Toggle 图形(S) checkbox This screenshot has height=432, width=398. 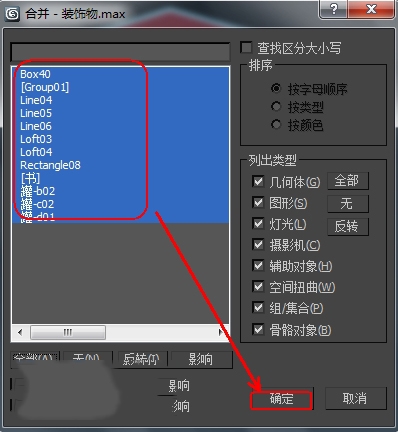258,202
